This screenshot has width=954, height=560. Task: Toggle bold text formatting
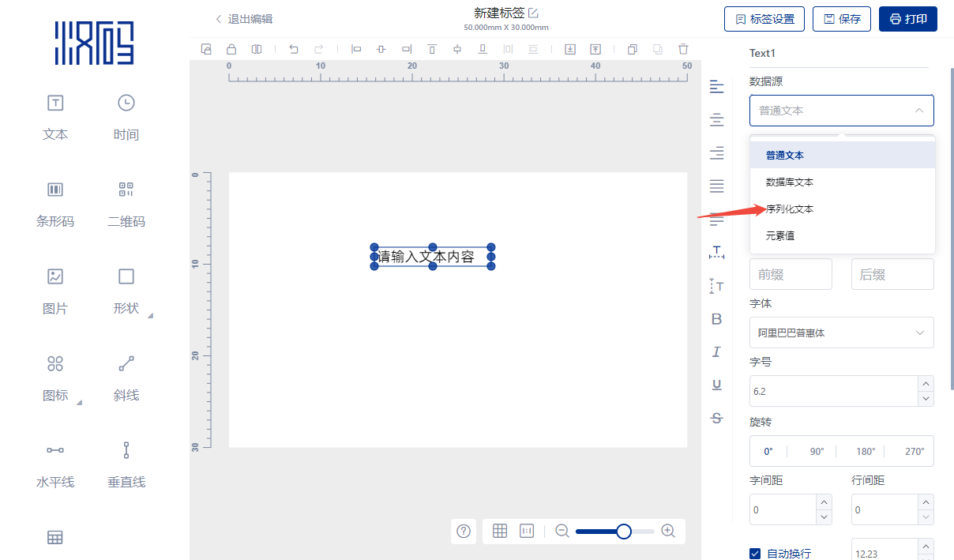(716, 319)
